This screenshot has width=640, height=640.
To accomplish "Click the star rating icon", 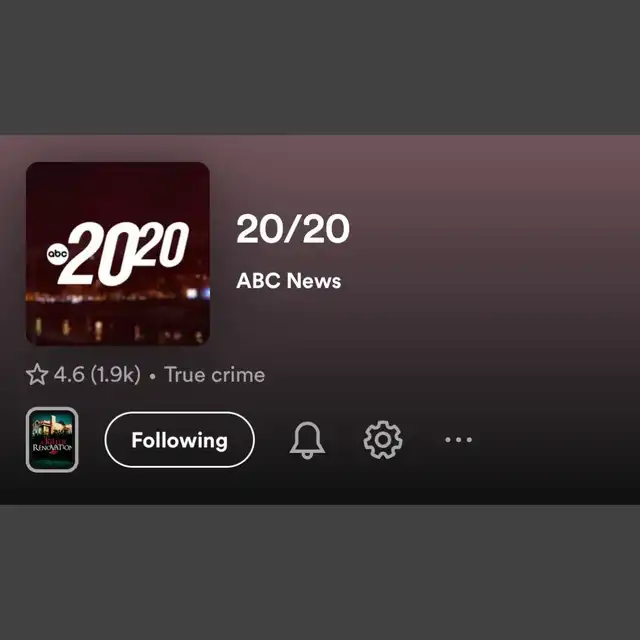I will (x=37, y=374).
